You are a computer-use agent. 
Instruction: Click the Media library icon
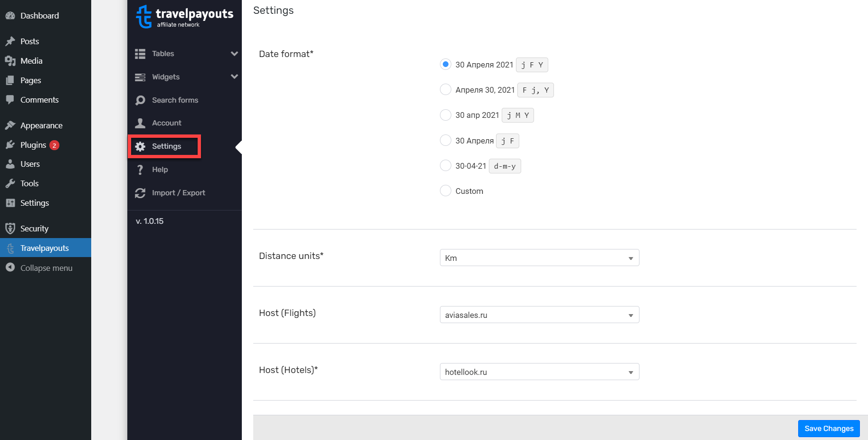pyautogui.click(x=10, y=61)
